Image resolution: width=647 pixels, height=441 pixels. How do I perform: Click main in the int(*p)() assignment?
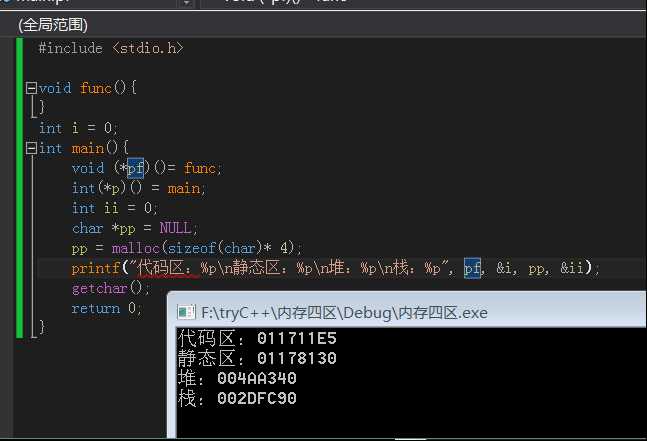(184, 189)
